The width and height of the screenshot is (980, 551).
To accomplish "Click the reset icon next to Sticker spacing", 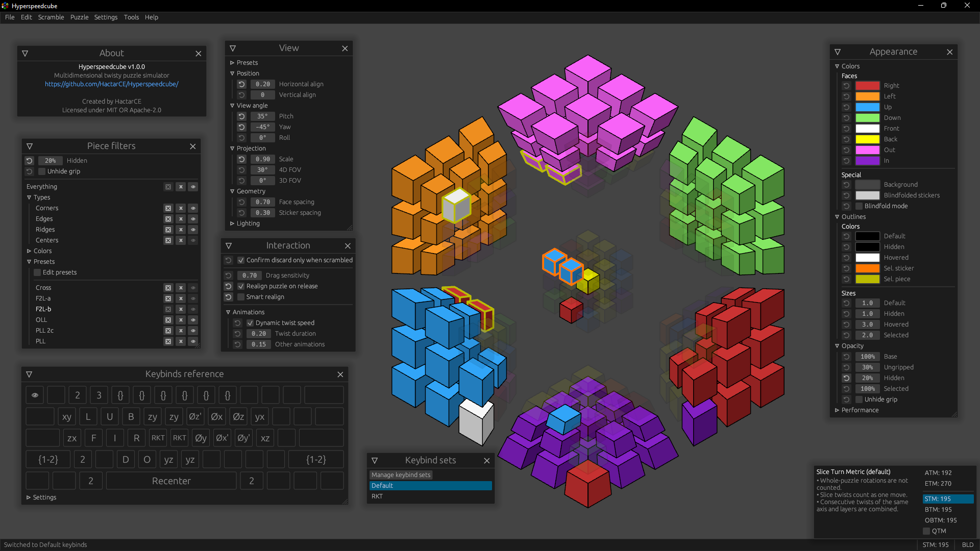I will coord(240,213).
